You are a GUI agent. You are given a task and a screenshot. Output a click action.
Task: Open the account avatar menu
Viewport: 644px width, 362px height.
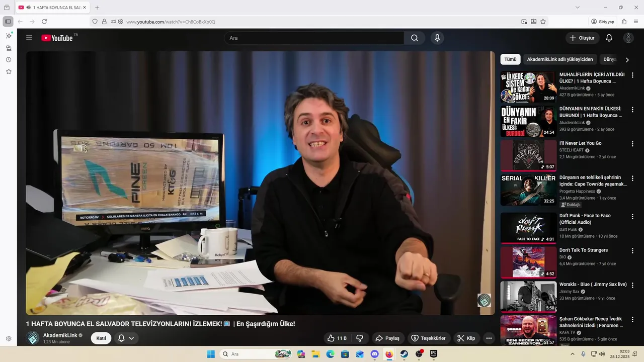(x=628, y=38)
